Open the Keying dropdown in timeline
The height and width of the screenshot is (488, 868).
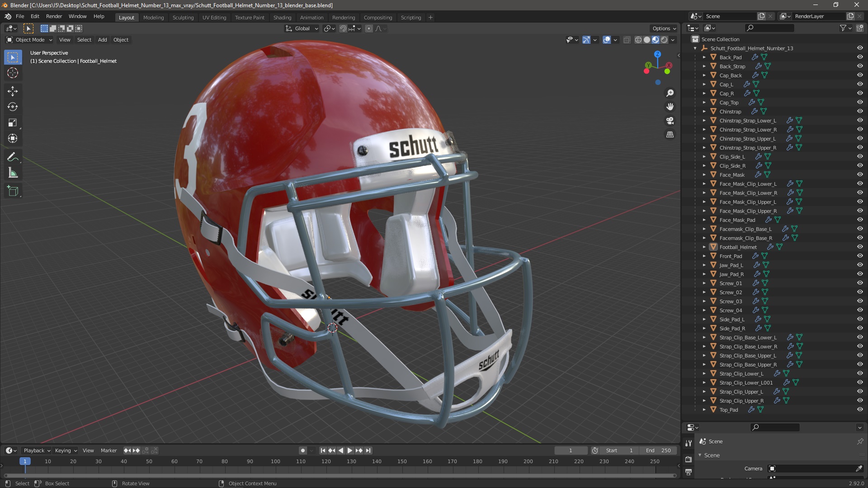66,450
